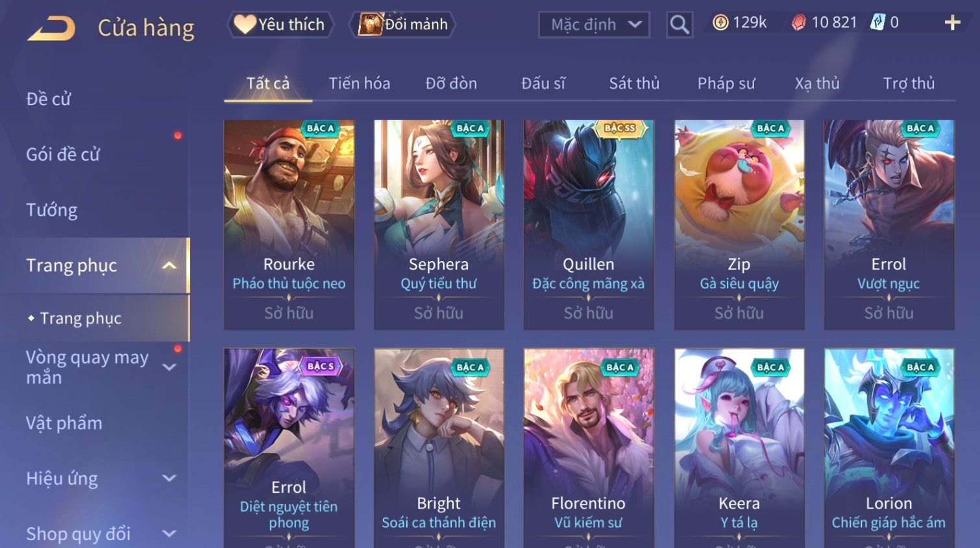The height and width of the screenshot is (548, 980).
Task: Open Đổi mảnh chest button
Action: (x=402, y=25)
